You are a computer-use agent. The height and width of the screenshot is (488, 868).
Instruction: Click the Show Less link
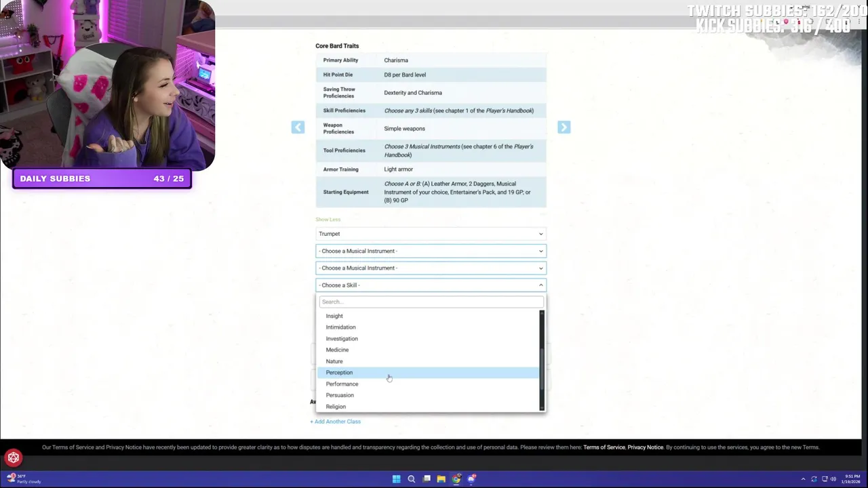pyautogui.click(x=328, y=220)
